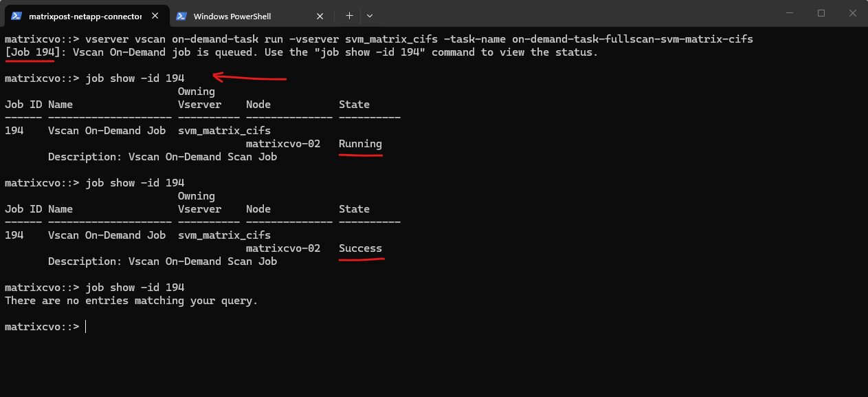Screen dimensions: 868x397
Task: Click the matrixcvo-02 node beside Success
Action: 283,248
